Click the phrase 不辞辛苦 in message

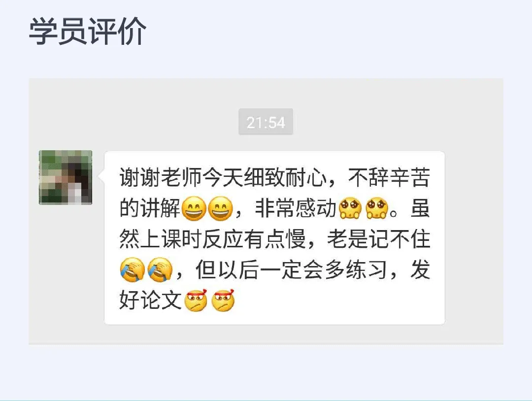coord(389,177)
